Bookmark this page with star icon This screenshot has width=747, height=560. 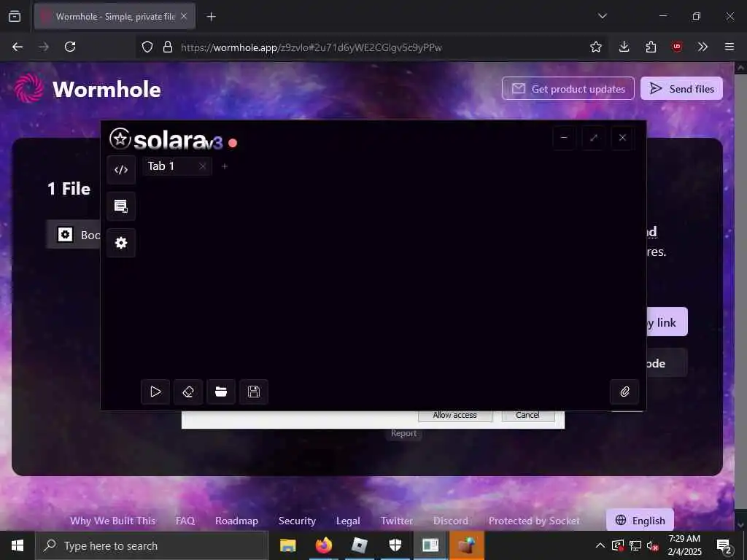595,47
